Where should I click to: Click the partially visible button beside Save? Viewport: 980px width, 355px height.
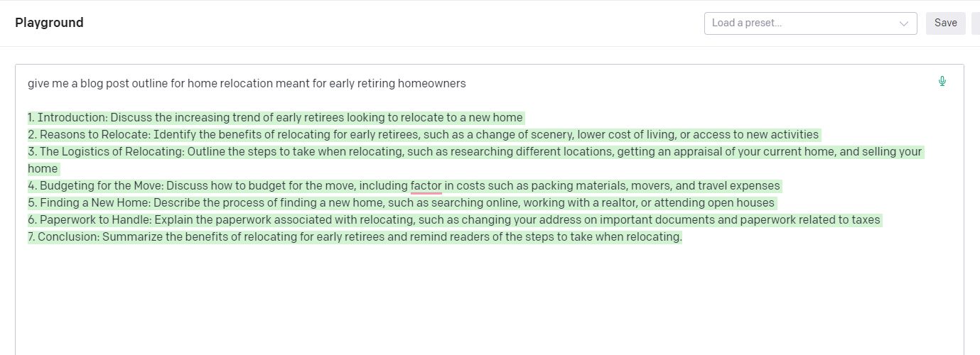[x=976, y=23]
